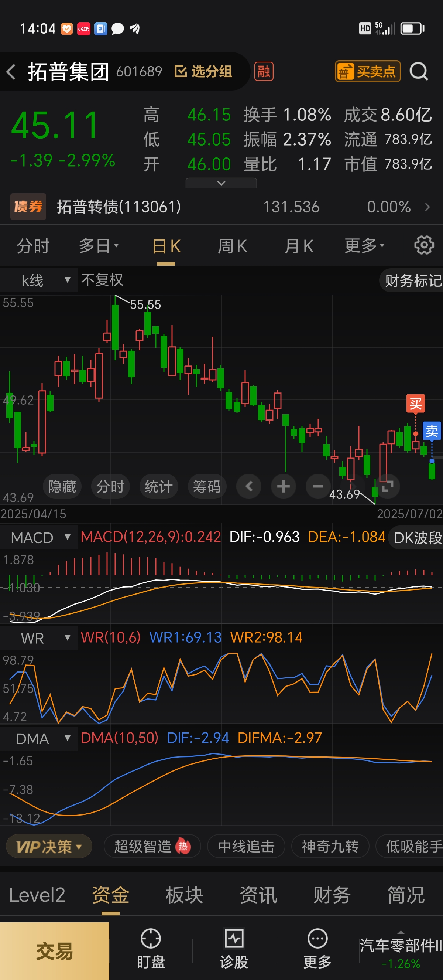Switch to the 资讯 news tab
Viewport: 443px width, 980px height.
click(258, 895)
